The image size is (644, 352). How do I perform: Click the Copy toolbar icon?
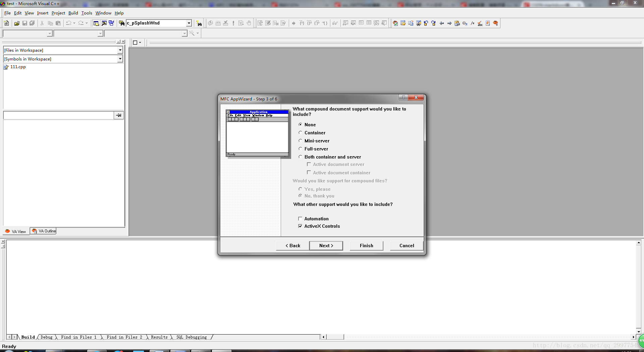(x=50, y=23)
